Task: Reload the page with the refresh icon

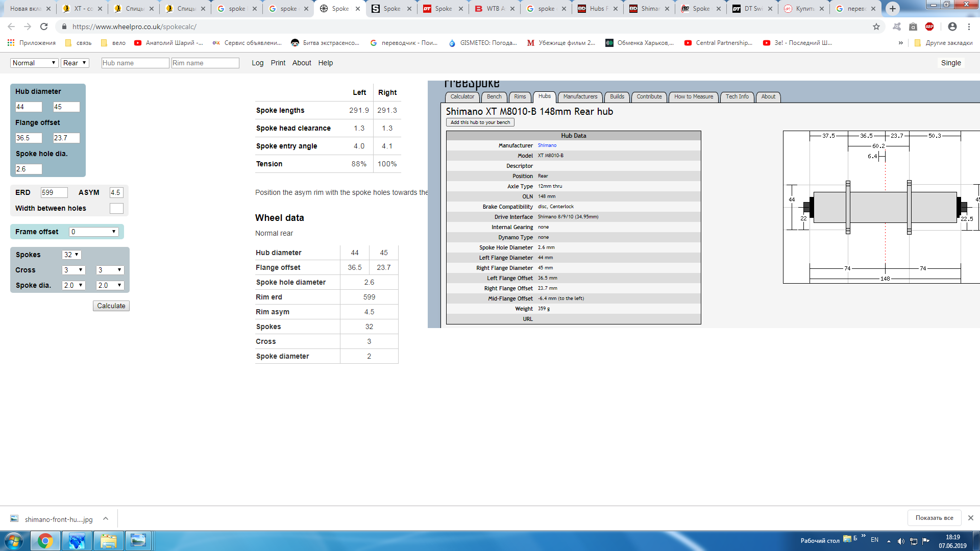Action: click(x=44, y=27)
